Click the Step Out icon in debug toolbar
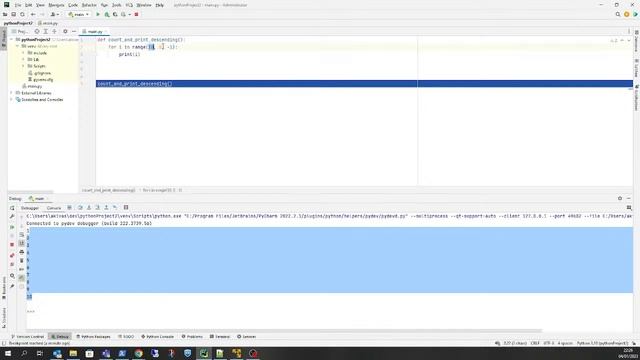 (106, 208)
